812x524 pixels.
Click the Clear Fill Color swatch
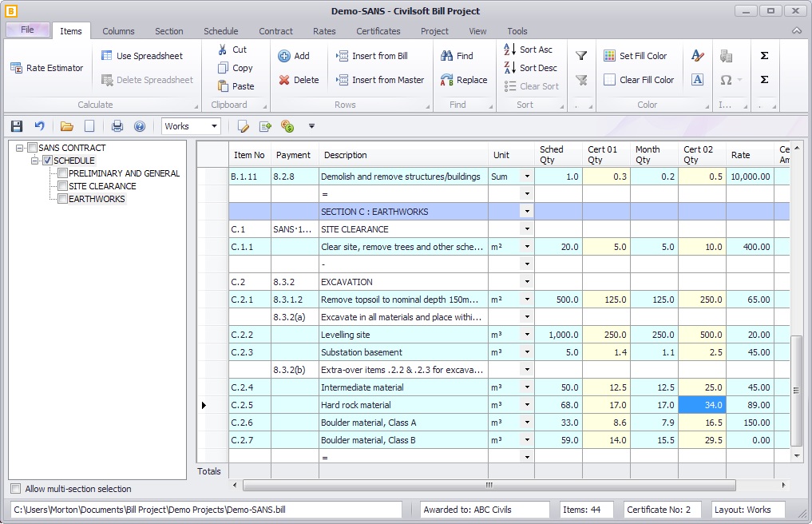point(609,80)
